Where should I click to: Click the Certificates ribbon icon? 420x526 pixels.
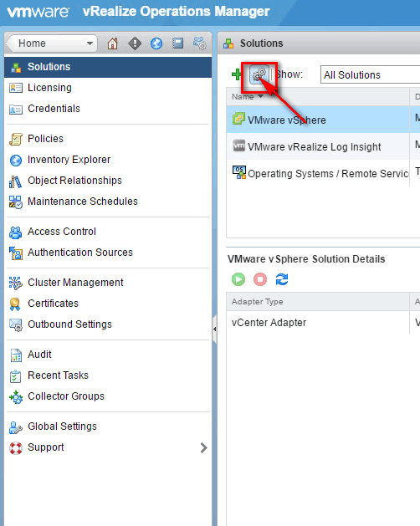pyautogui.click(x=15, y=304)
